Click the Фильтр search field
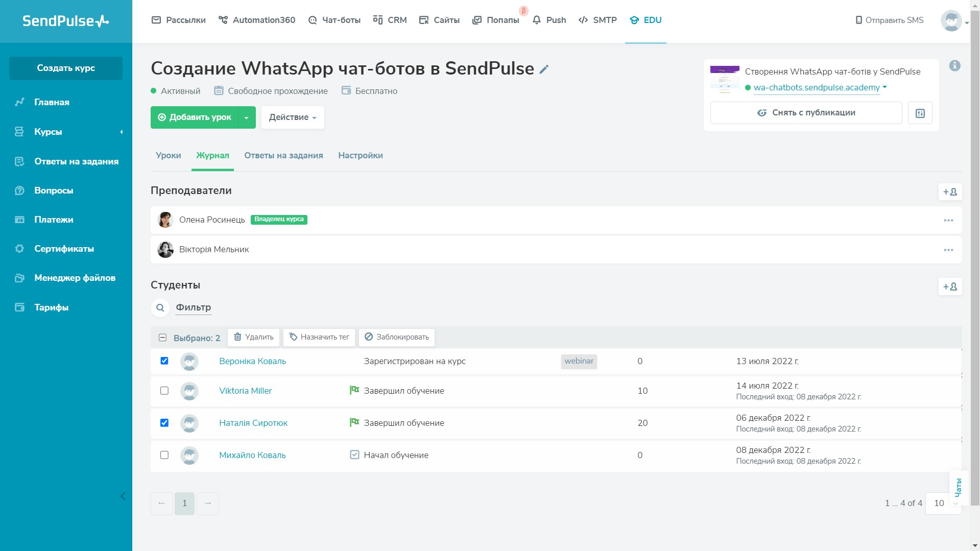The height and width of the screenshot is (551, 980). [194, 307]
